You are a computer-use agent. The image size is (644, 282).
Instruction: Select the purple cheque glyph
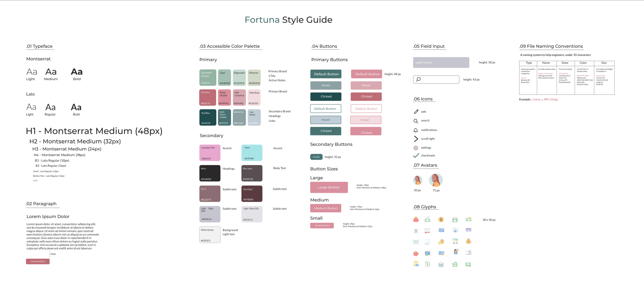(469, 230)
